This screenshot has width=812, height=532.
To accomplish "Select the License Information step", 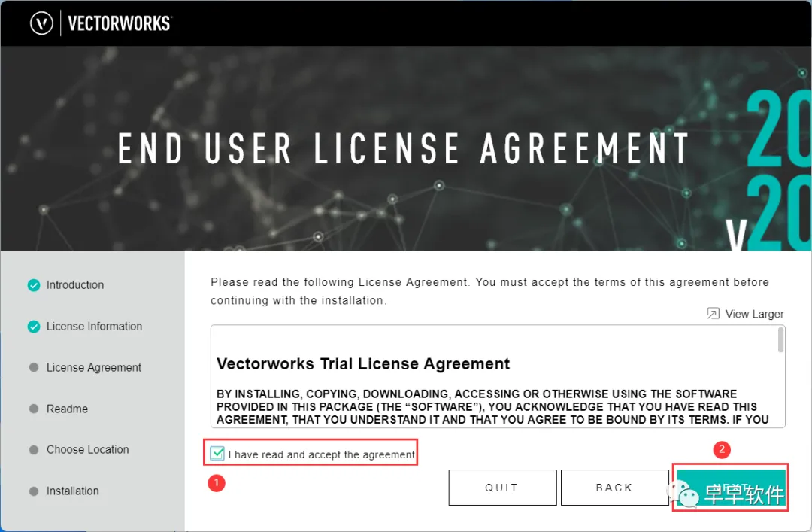I will pos(94,326).
